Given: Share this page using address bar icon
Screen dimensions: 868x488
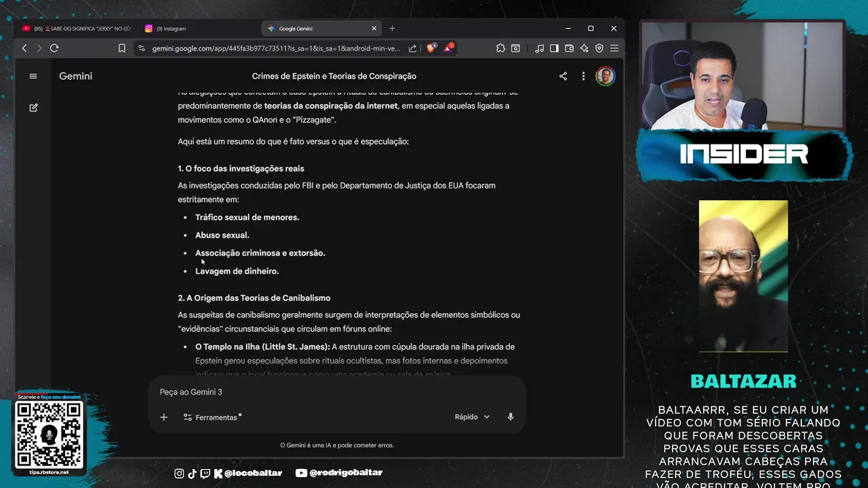Looking at the screenshot, I should (412, 48).
